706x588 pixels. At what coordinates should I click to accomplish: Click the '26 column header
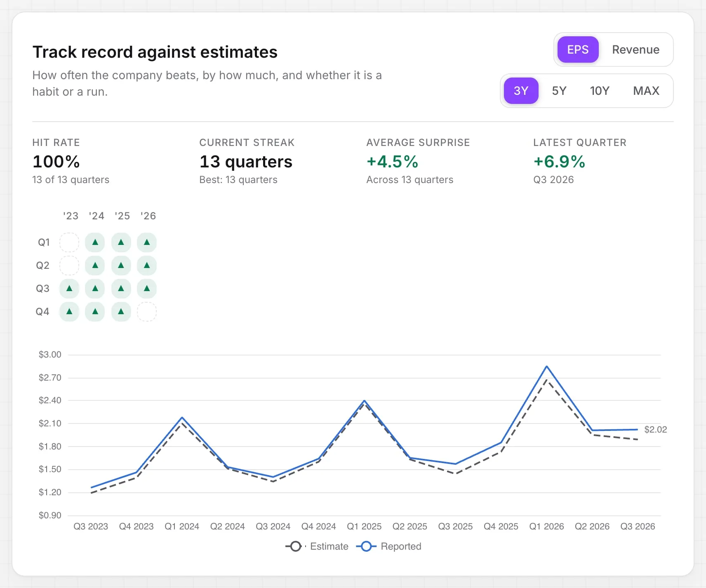(148, 216)
